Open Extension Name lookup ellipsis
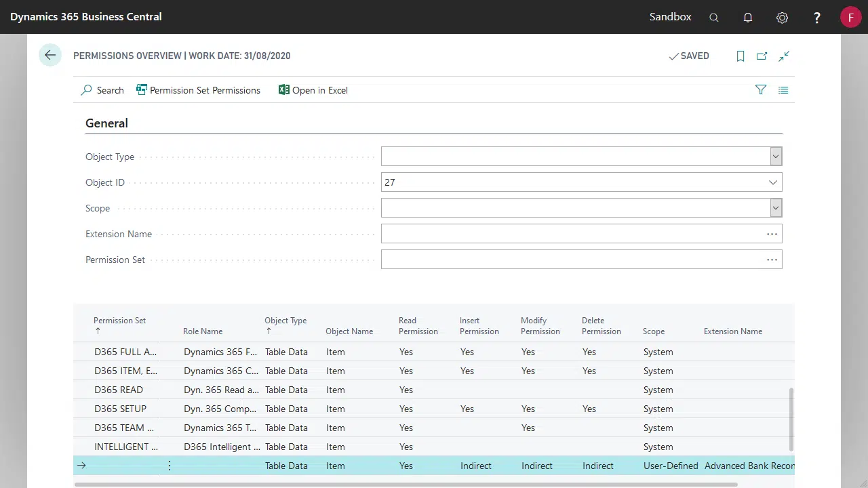 tap(772, 234)
